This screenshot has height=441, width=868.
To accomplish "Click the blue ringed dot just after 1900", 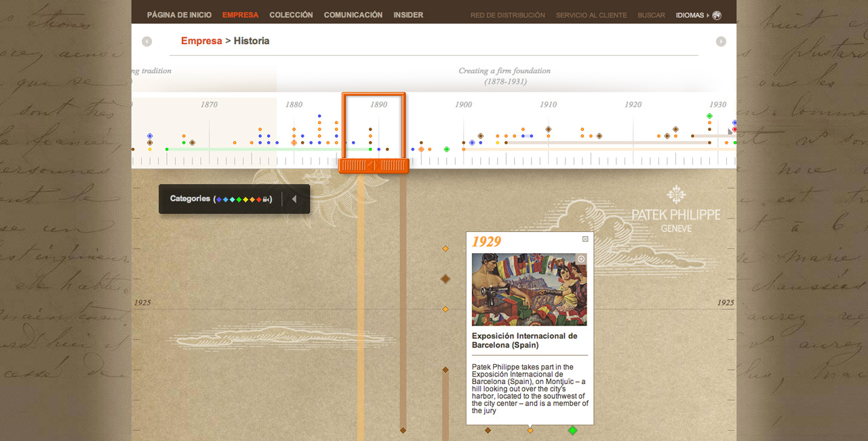I will click(472, 142).
